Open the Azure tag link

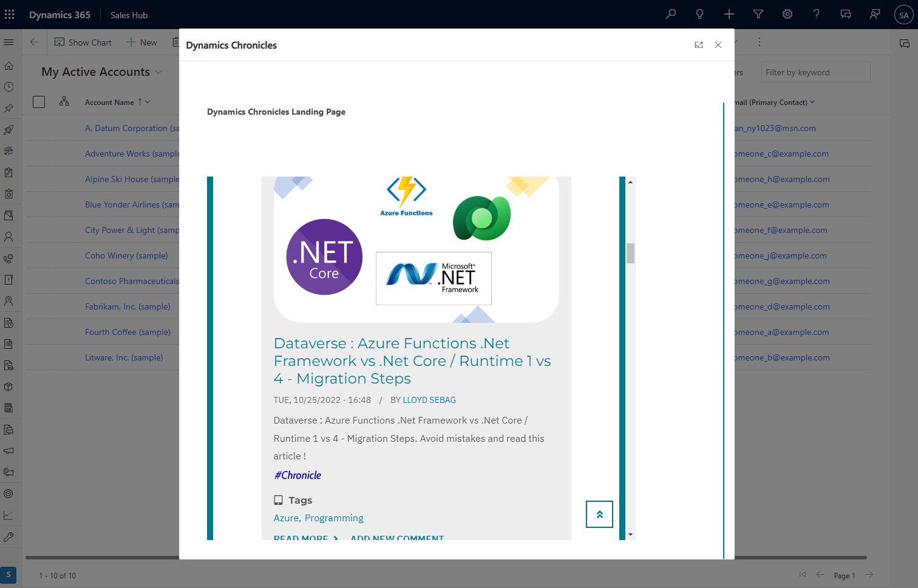pyautogui.click(x=286, y=518)
